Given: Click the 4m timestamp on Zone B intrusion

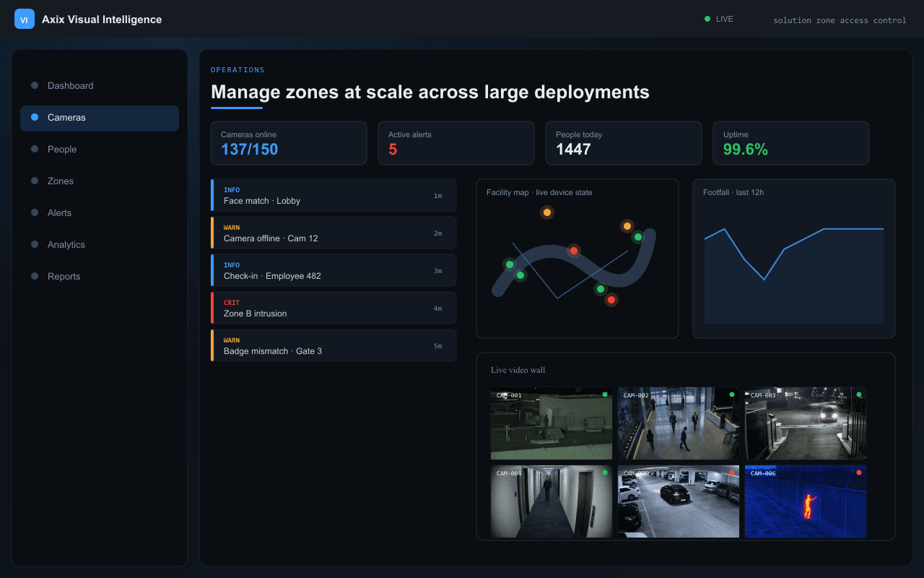Looking at the screenshot, I should click(x=437, y=309).
